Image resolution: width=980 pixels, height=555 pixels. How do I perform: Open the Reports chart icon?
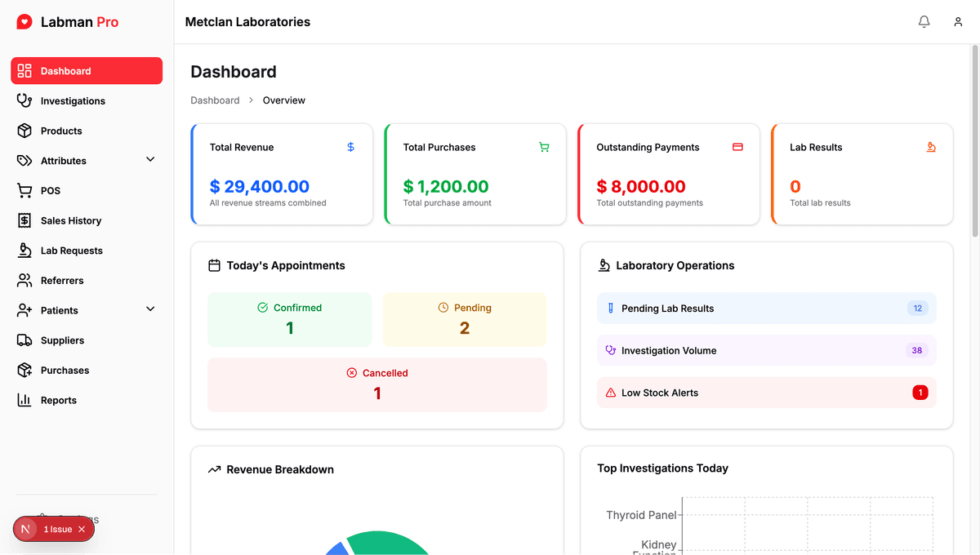point(23,400)
